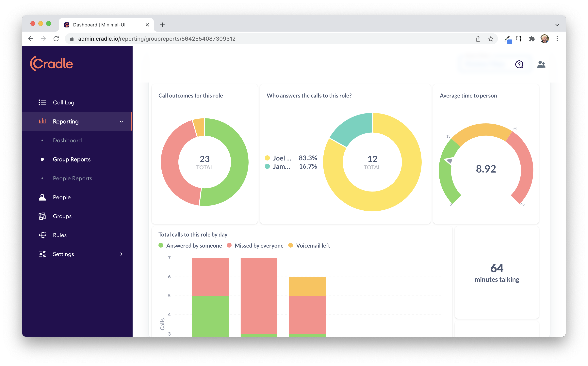Select the Group Reports link
The image size is (588, 366).
[72, 159]
